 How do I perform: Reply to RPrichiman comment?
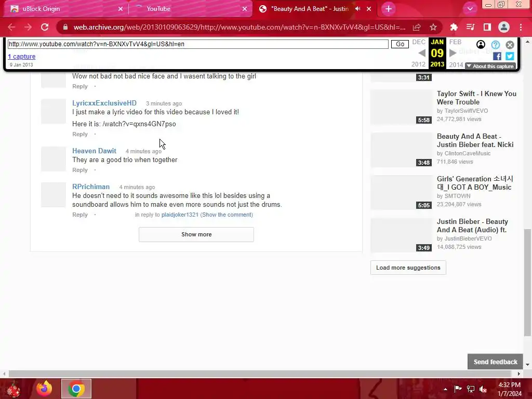79,215
